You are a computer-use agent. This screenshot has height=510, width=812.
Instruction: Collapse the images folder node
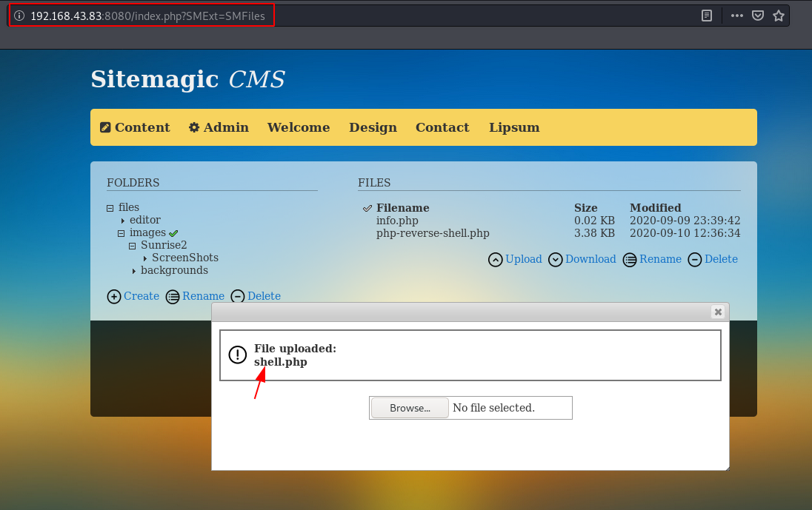pyautogui.click(x=122, y=234)
